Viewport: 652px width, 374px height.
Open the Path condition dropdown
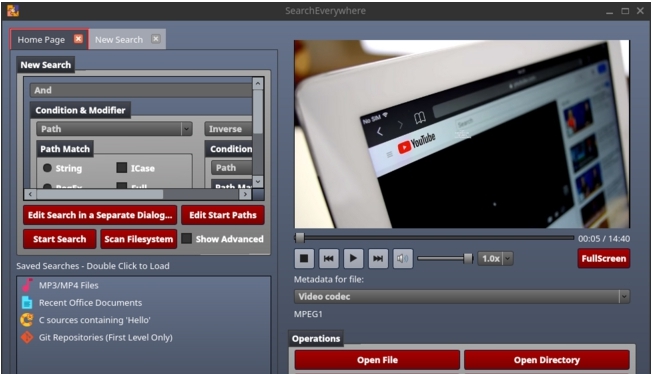coord(114,129)
